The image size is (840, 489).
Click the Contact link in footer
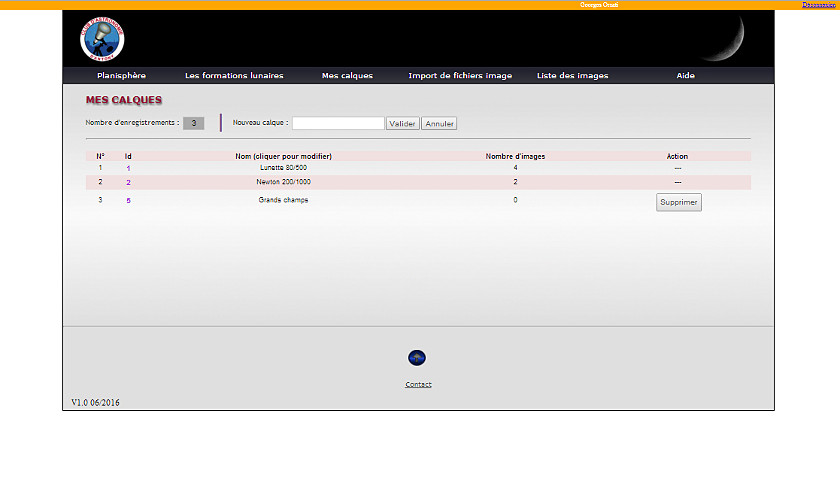tap(418, 384)
